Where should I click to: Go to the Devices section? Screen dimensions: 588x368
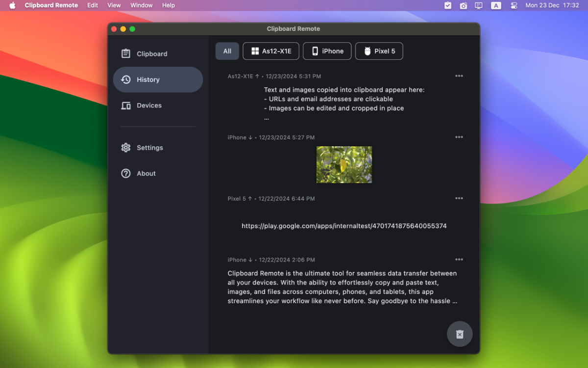point(158,105)
